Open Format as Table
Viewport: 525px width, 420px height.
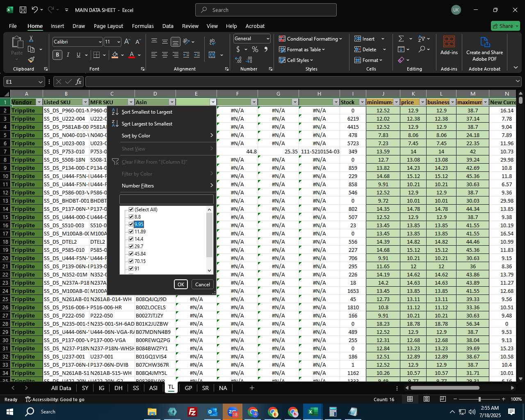tap(302, 49)
